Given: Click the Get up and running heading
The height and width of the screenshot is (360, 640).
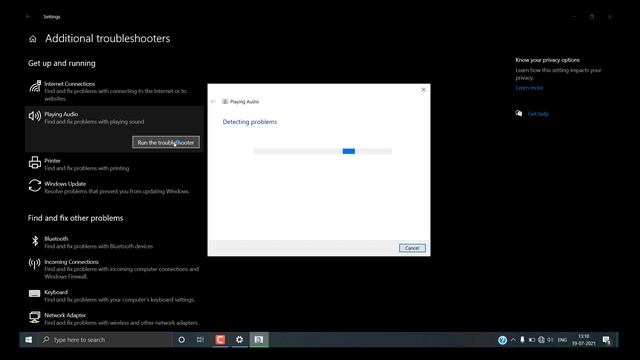Looking at the screenshot, I should pos(62,63).
